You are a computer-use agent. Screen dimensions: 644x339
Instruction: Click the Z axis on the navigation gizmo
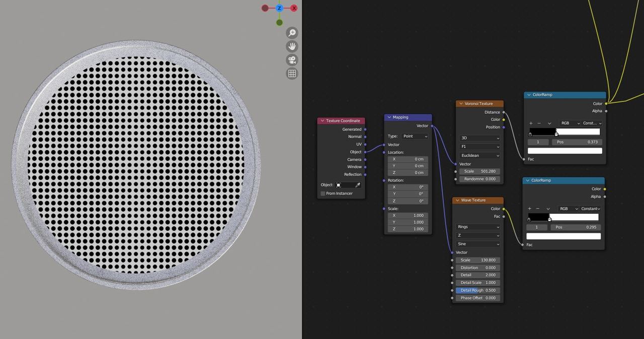point(280,8)
